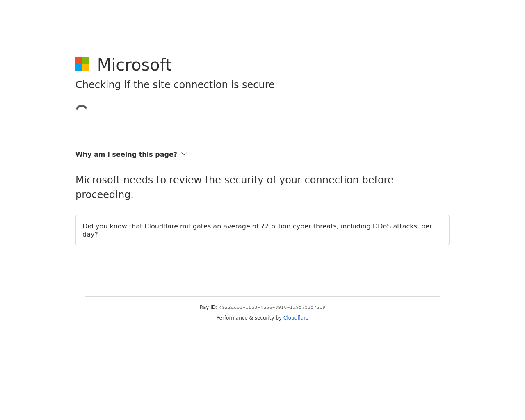Image resolution: width=525 pixels, height=420 pixels.
Task: Click the word "secure" in the heading
Action: 258,85
